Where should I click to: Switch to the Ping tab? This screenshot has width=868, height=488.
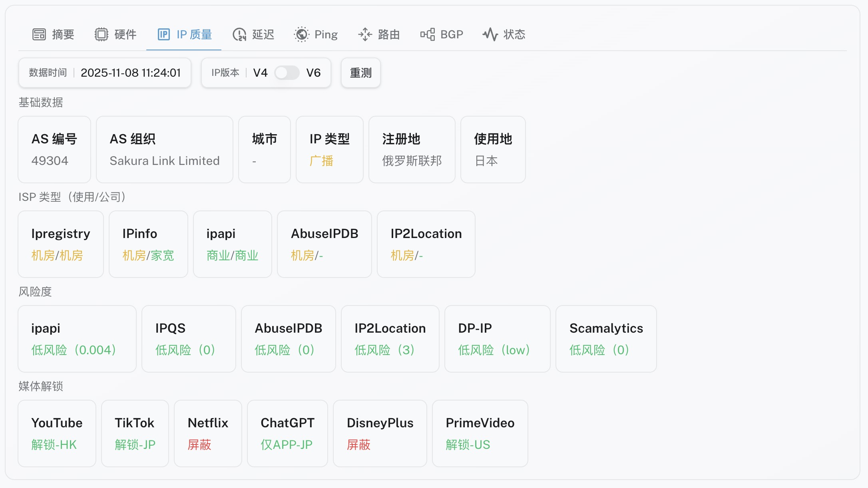pos(325,34)
